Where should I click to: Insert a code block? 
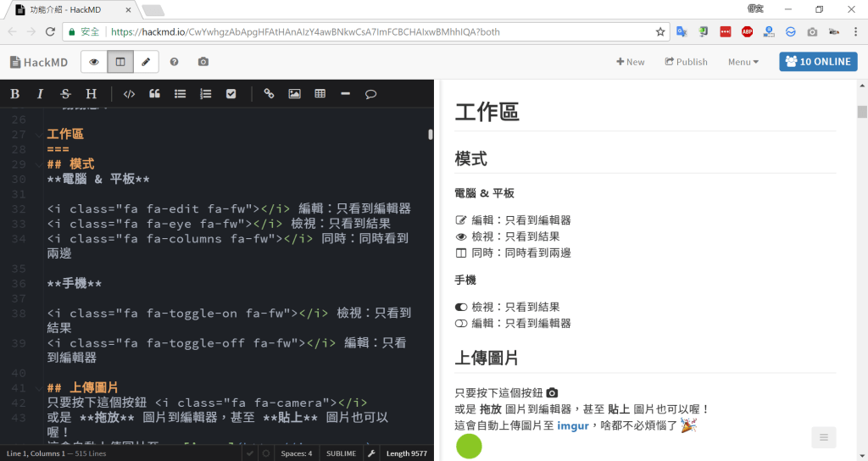[x=129, y=94]
